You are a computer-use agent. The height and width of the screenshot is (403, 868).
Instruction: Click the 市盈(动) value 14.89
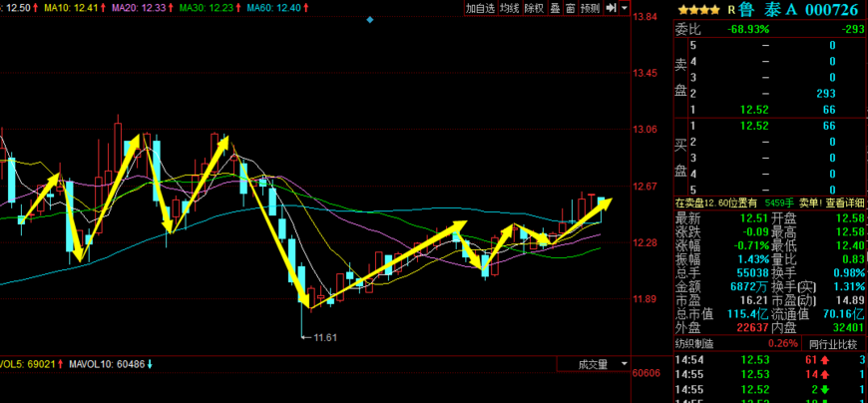pos(850,300)
